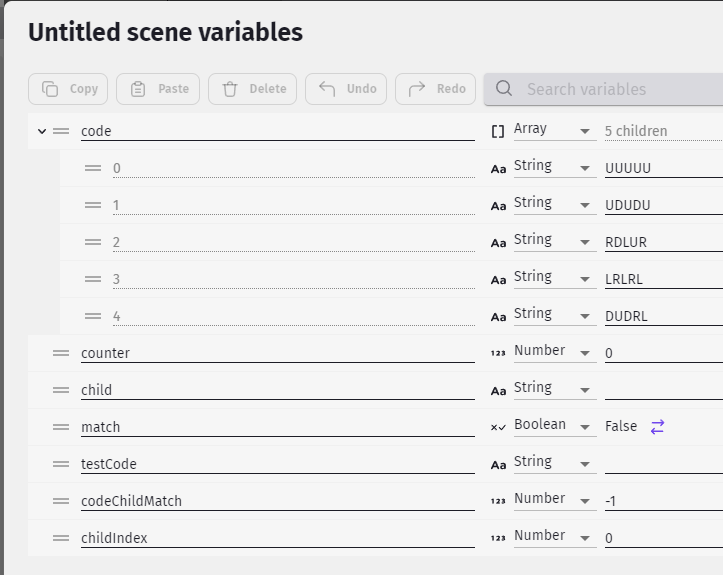Collapse the code array variable
The width and height of the screenshot is (723, 575).
pyautogui.click(x=42, y=131)
